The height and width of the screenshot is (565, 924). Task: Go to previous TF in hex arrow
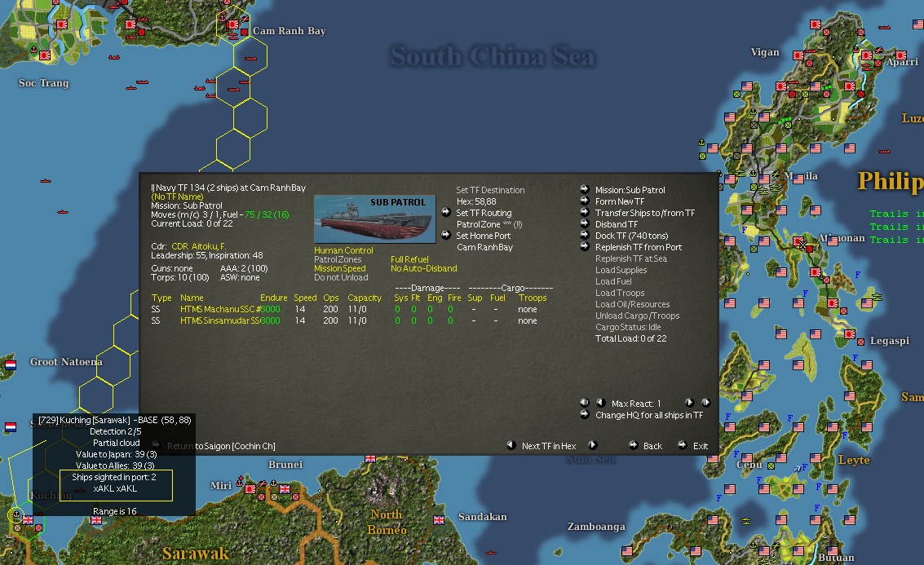coord(511,445)
